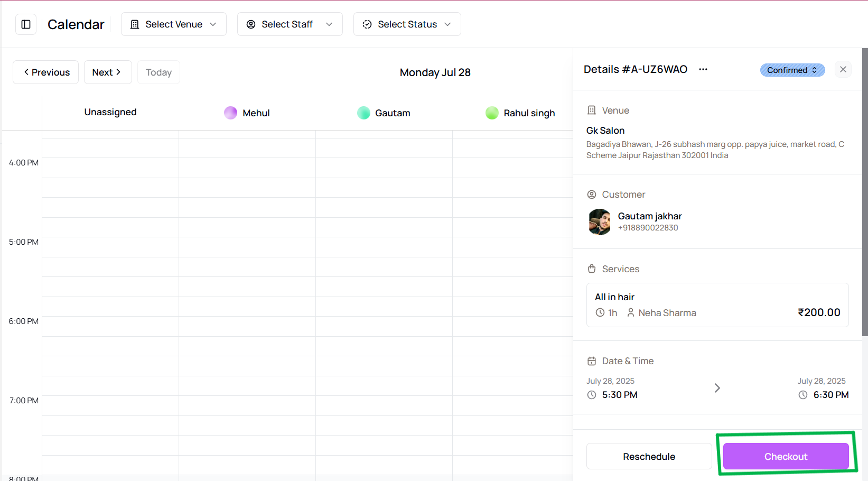Click the clock icon beside 6:30 PM

click(x=803, y=395)
